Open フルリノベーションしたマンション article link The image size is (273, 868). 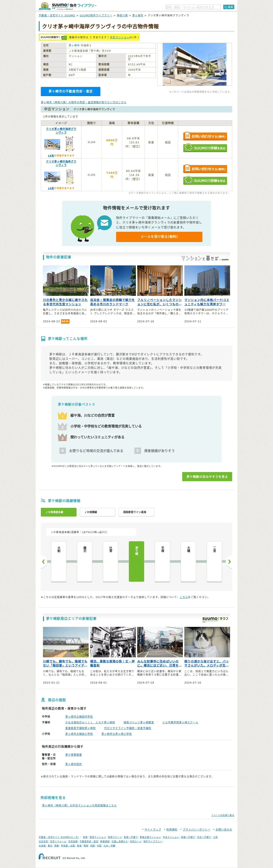pyautogui.click(x=159, y=302)
